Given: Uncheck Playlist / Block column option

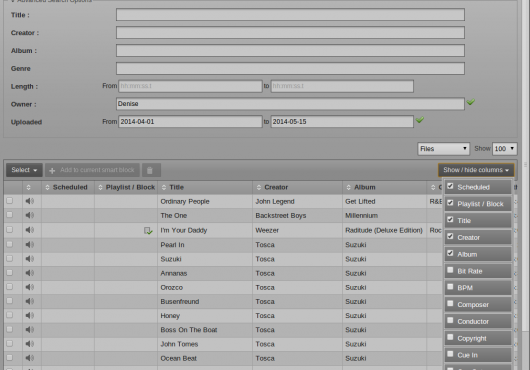Looking at the screenshot, I should 450,203.
